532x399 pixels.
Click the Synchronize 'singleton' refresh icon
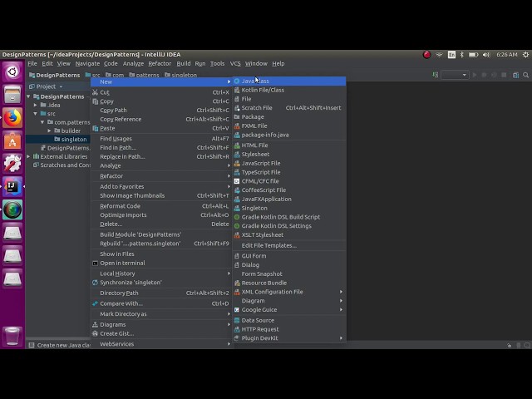tap(96, 283)
